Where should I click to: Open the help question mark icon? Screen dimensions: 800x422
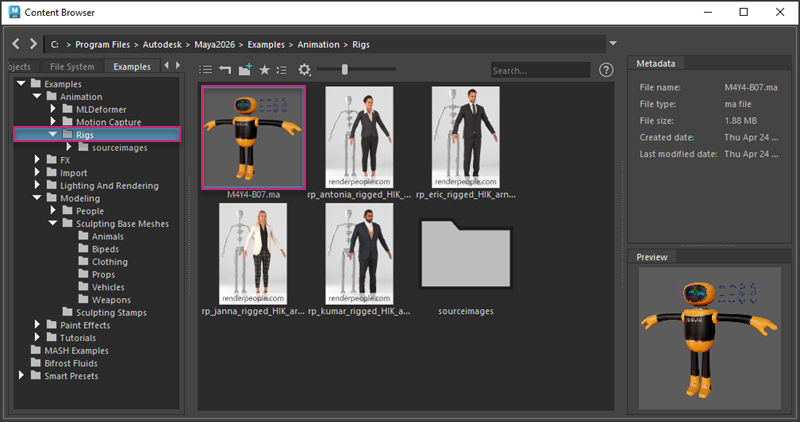click(x=606, y=70)
